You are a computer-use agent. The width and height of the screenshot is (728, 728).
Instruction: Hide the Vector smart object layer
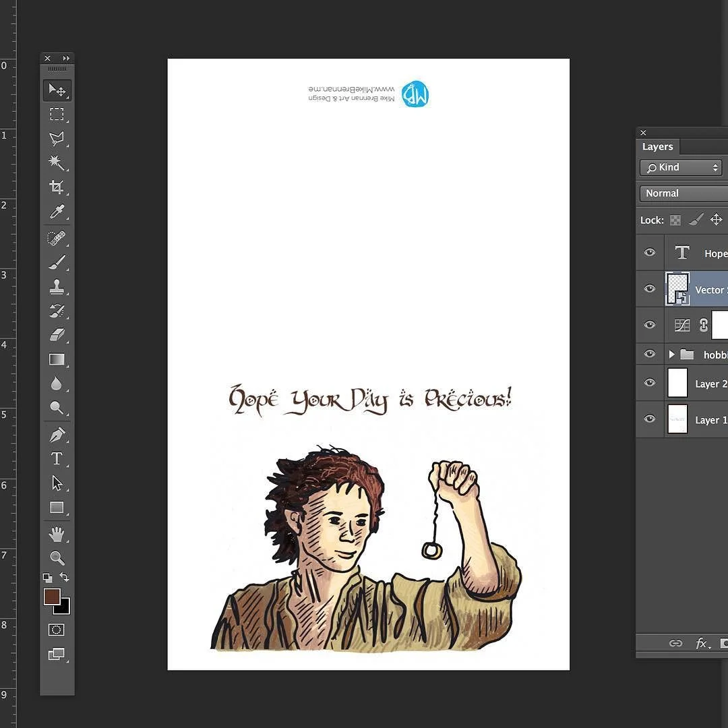tap(650, 289)
